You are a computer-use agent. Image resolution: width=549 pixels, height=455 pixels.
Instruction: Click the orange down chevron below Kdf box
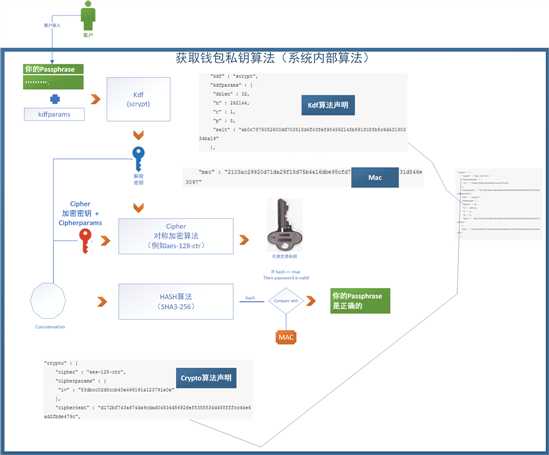[x=138, y=135]
